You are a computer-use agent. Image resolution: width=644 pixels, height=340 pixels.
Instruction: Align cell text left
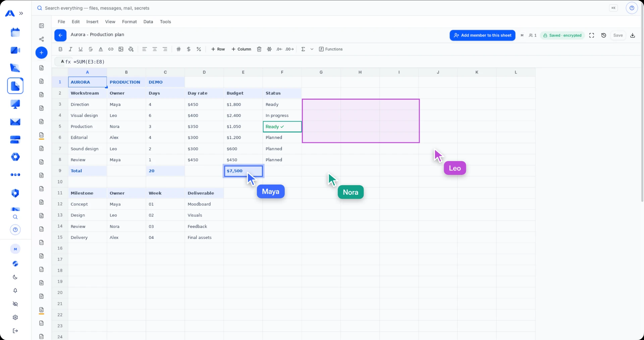pos(145,49)
